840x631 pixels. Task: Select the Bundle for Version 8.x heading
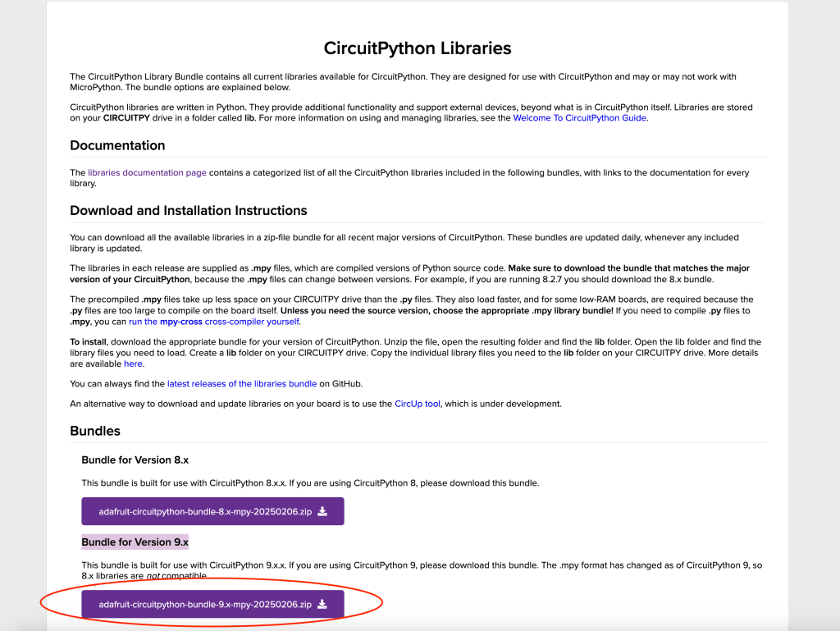coord(135,460)
